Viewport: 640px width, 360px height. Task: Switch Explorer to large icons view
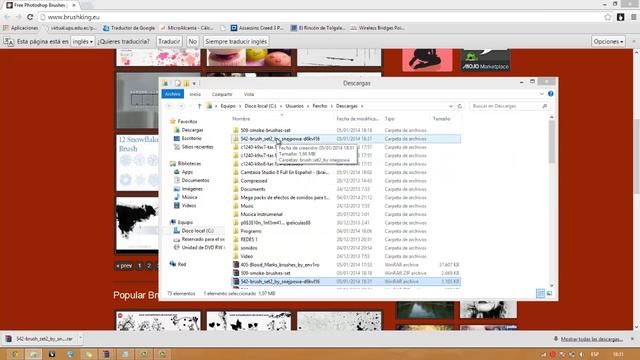[x=549, y=293]
